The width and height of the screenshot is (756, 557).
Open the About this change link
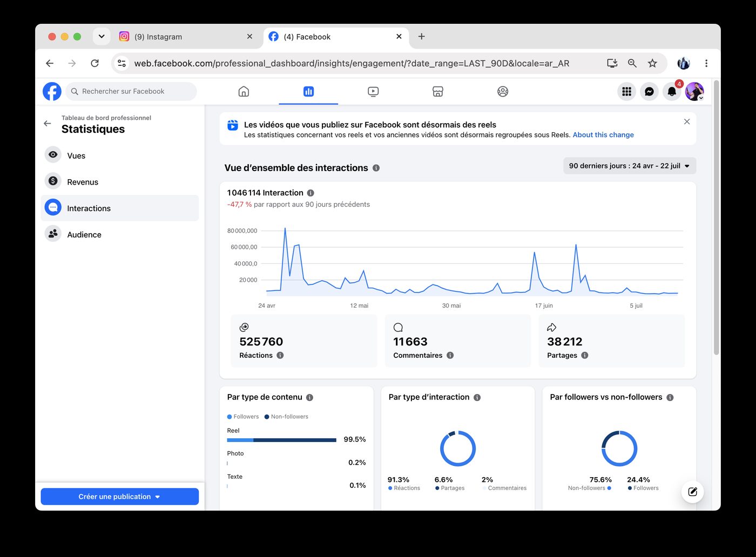click(x=603, y=135)
